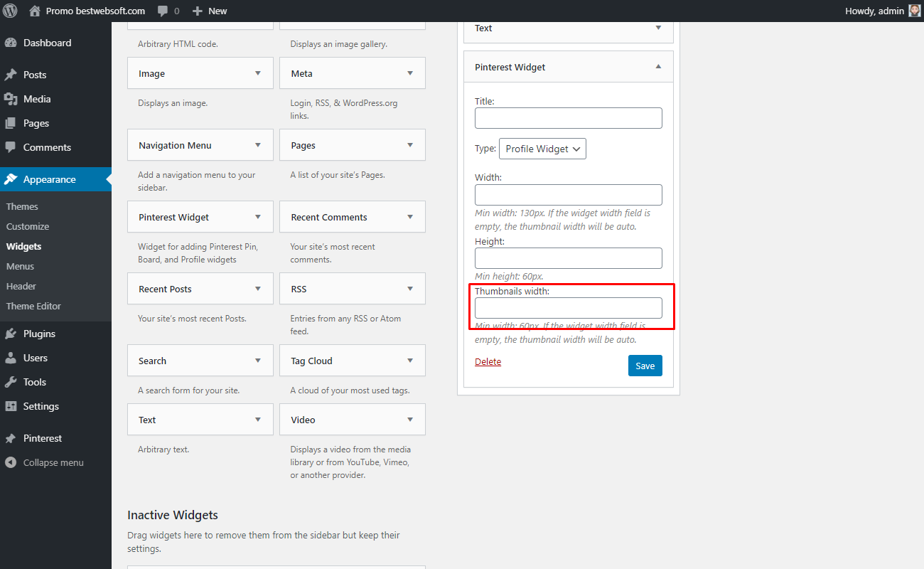Click the Inactive Widgets heading

173,515
